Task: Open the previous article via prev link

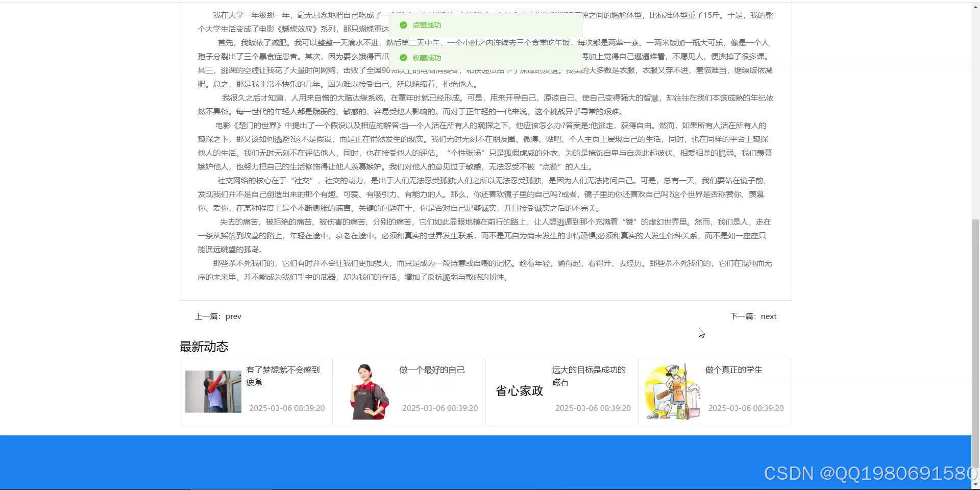Action: click(233, 316)
